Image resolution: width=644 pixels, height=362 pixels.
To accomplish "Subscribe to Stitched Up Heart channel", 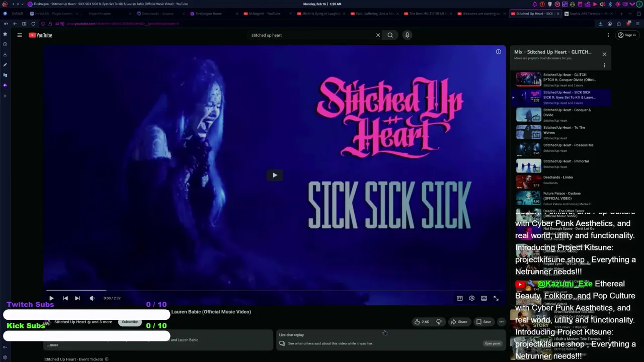I will pyautogui.click(x=130, y=322).
